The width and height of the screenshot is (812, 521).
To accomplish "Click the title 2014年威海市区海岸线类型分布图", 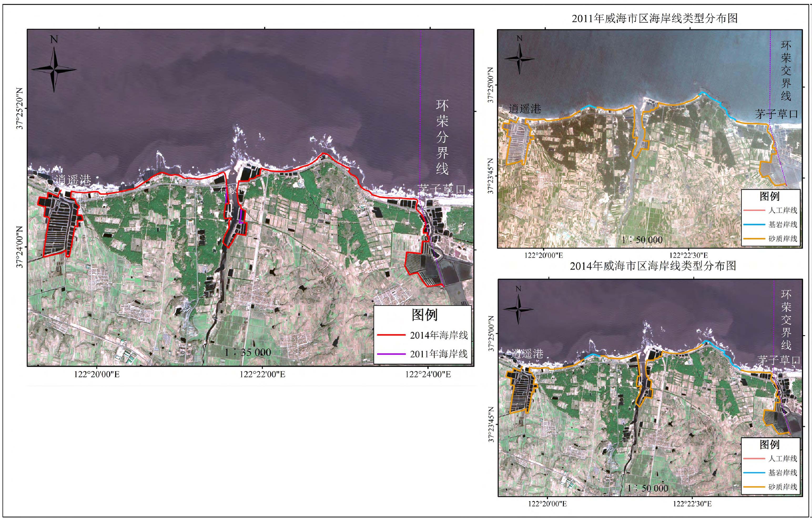I will tap(653, 266).
